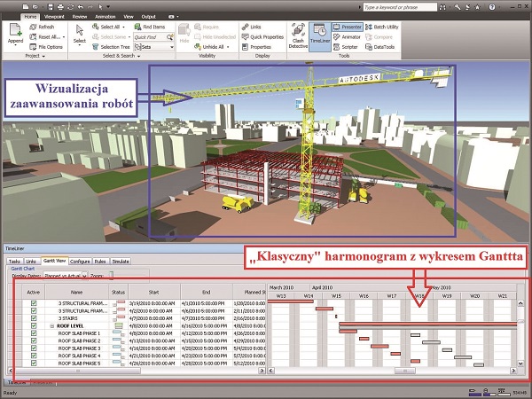Click the Name column header
This screenshot has height=399, width=532.
pyautogui.click(x=76, y=292)
